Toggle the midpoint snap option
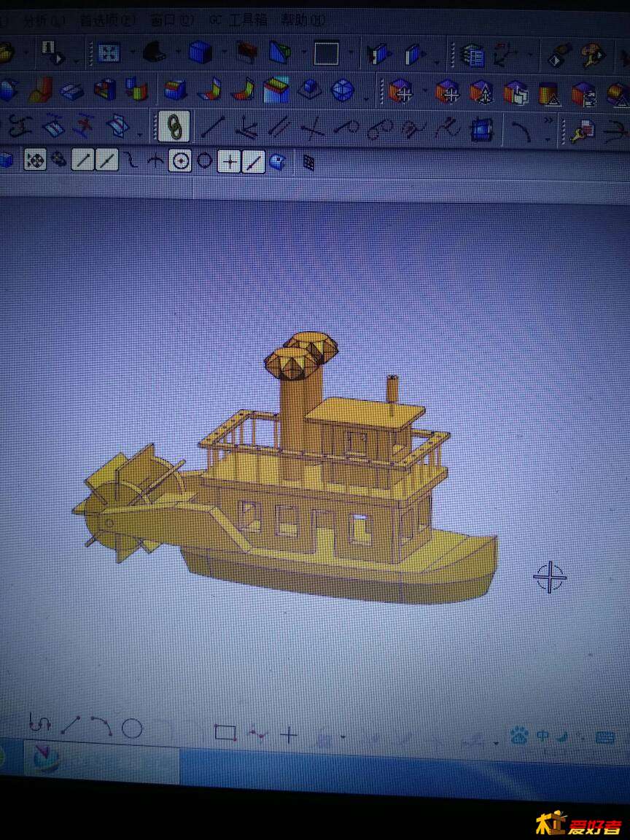The height and width of the screenshot is (840, 630). [x=106, y=160]
